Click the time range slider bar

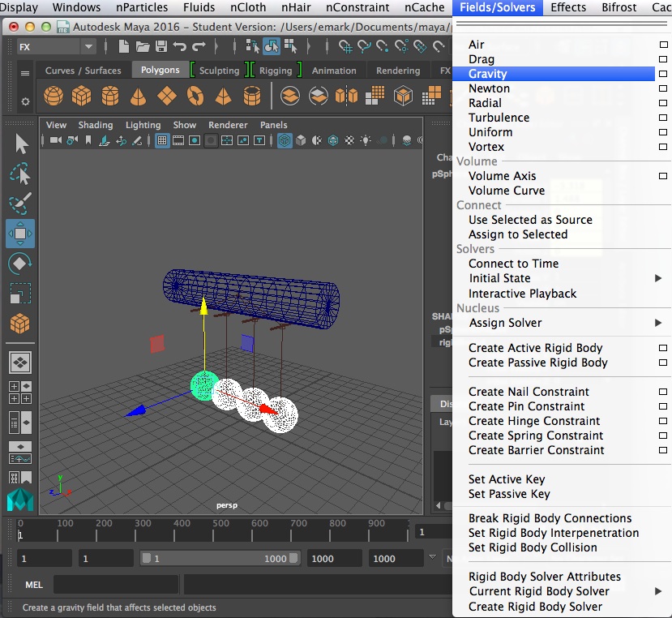219,559
